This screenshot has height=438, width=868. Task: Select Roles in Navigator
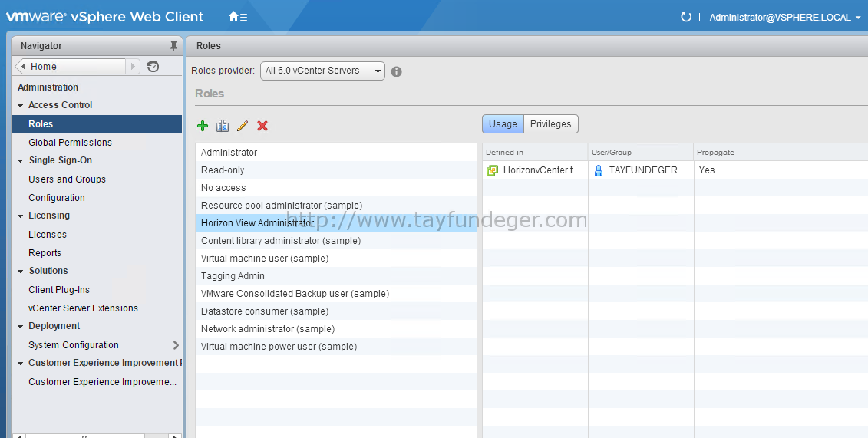tap(97, 123)
